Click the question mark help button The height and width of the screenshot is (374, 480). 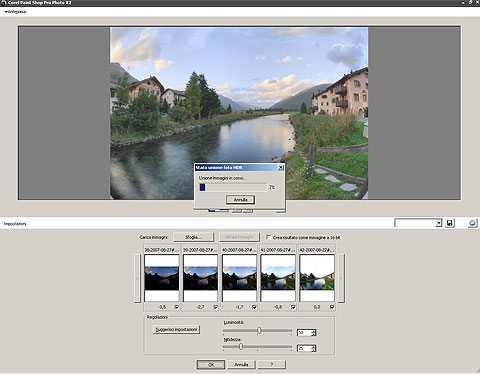[x=271, y=364]
